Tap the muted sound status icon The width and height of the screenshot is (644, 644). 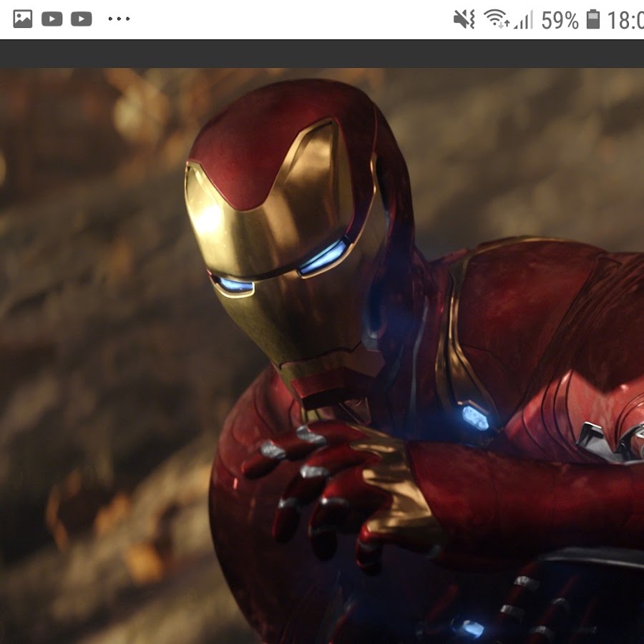point(464,19)
